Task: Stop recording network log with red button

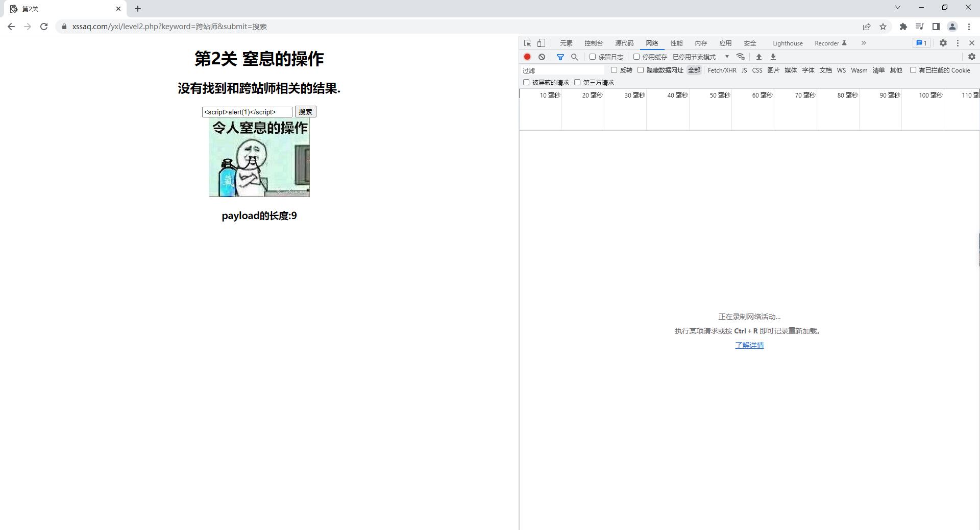Action: tap(527, 57)
